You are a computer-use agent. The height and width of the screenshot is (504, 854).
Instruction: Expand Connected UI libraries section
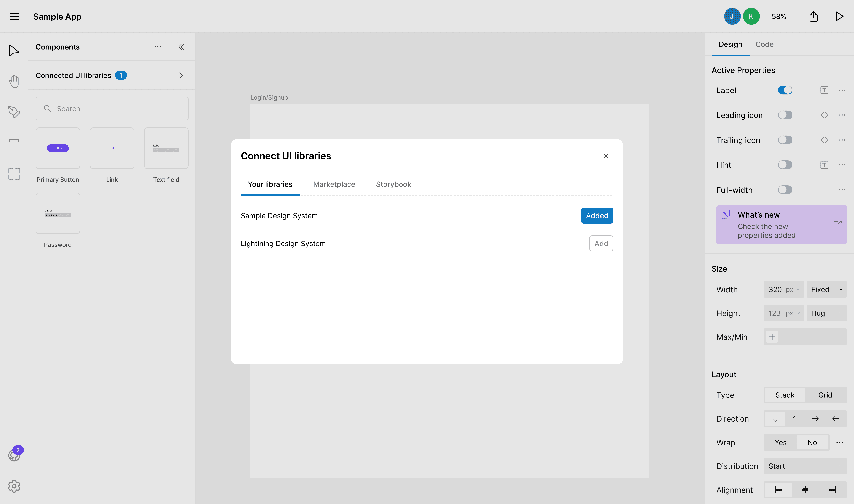[x=181, y=75]
